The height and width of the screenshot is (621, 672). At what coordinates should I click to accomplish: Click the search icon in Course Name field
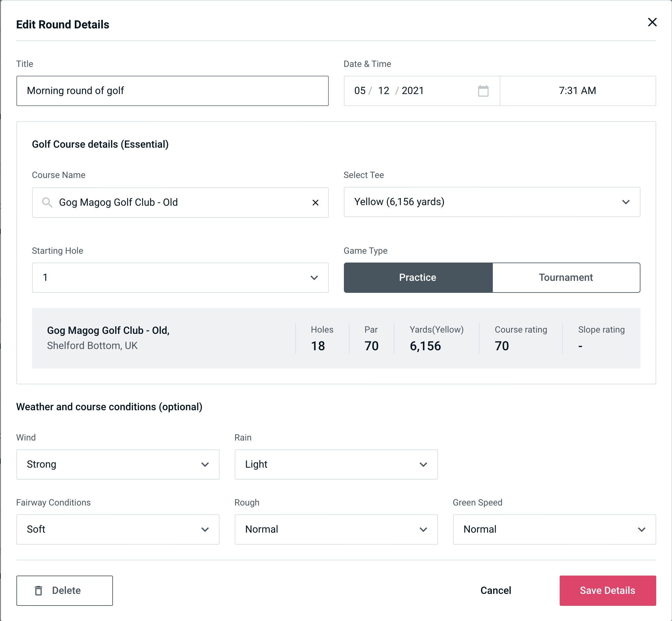[47, 202]
